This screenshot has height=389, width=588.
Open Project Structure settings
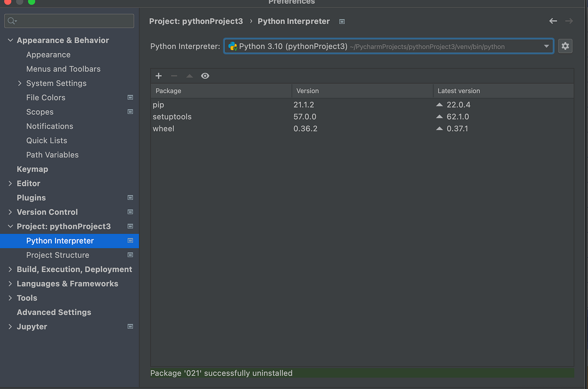(58, 255)
